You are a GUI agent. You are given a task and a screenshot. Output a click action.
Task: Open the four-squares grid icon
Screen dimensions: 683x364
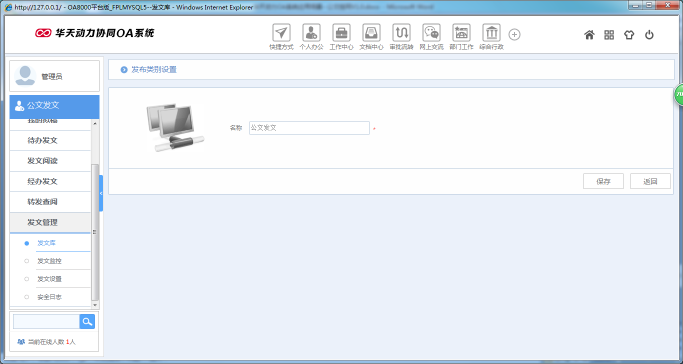click(609, 35)
